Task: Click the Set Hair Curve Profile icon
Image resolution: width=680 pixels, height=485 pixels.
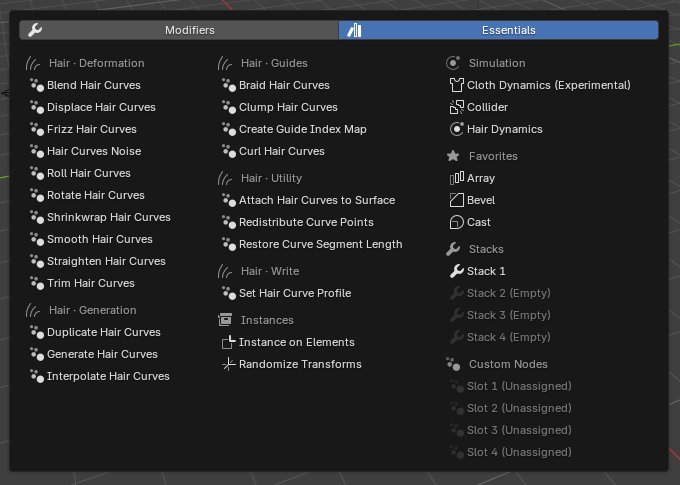Action: [x=229, y=293]
